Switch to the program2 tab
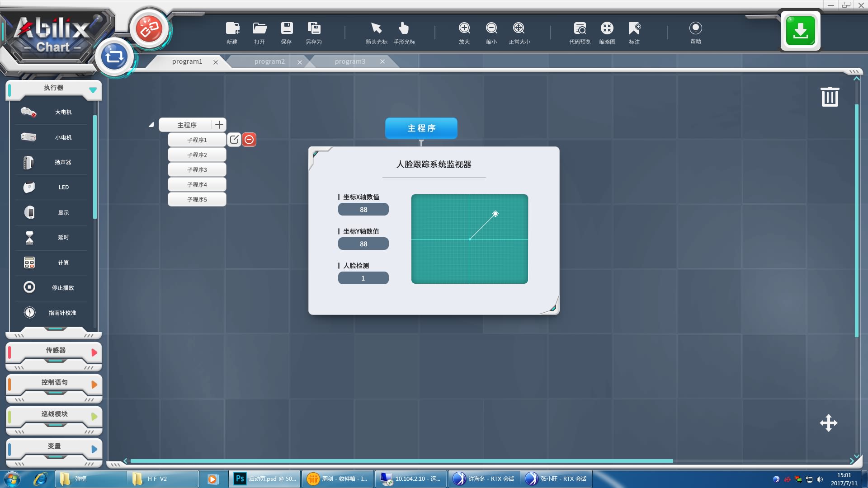 pyautogui.click(x=269, y=61)
